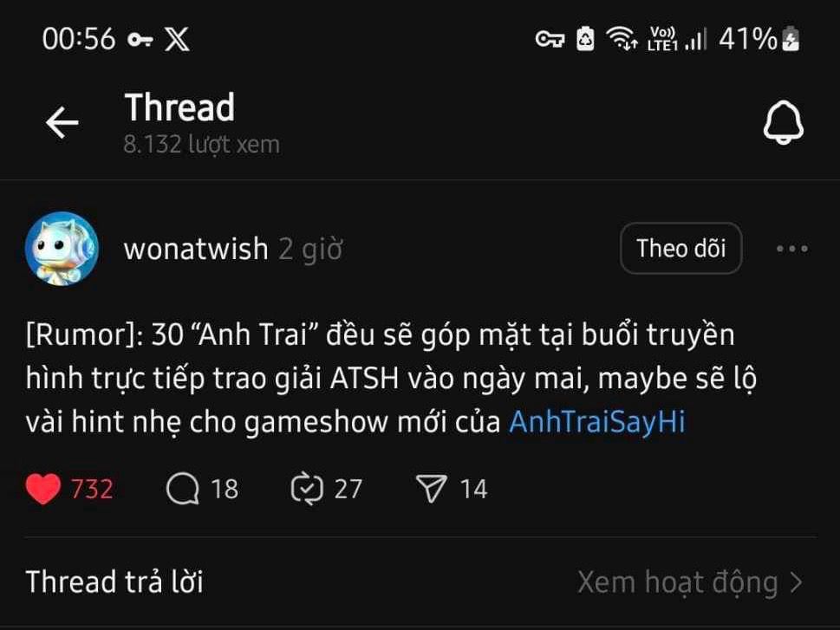Viewport: 840px width, 630px height.
Task: Tap the back arrow icon
Action: [62, 122]
